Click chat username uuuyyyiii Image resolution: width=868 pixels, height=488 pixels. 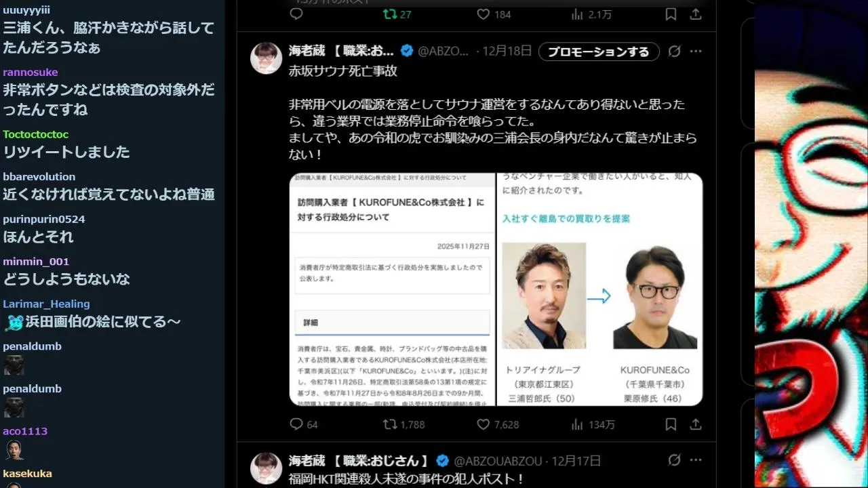pyautogui.click(x=26, y=10)
